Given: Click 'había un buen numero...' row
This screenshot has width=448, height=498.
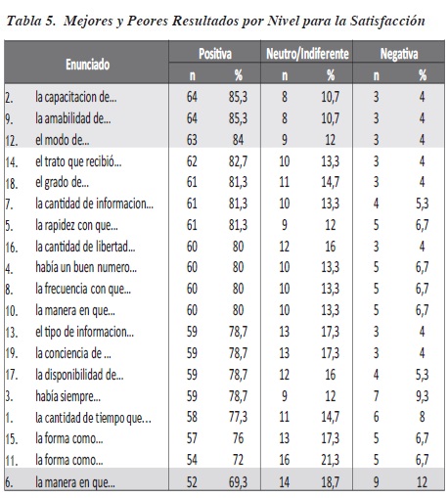Looking at the screenshot, I should (224, 267).
